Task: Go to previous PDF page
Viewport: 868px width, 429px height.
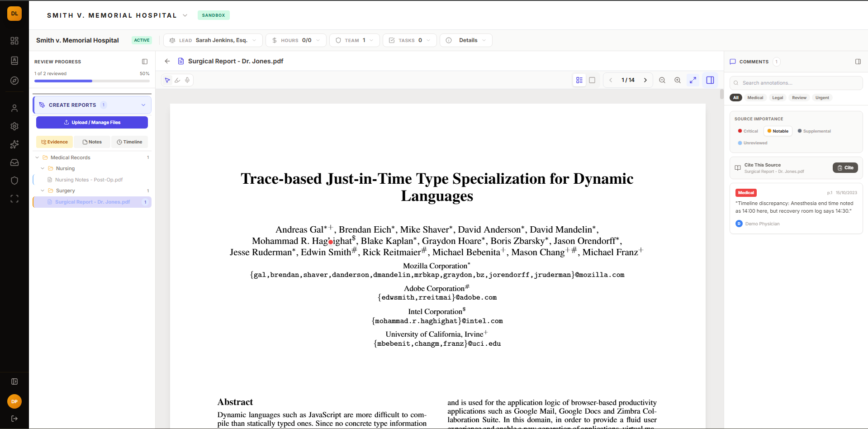Action: (611, 80)
